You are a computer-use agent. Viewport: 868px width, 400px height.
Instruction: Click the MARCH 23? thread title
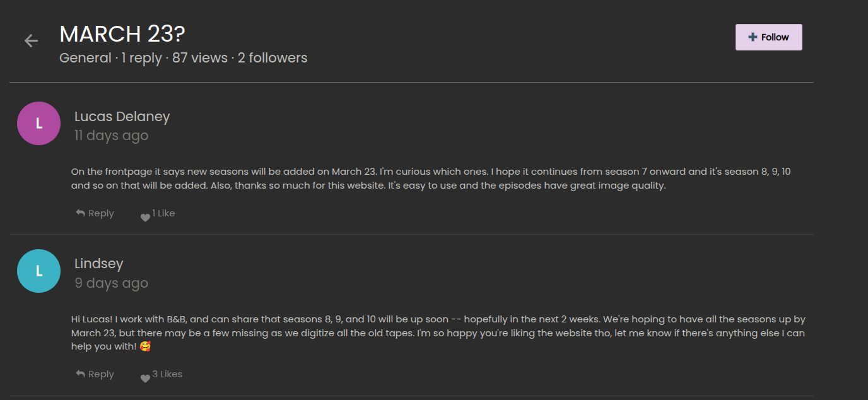122,34
